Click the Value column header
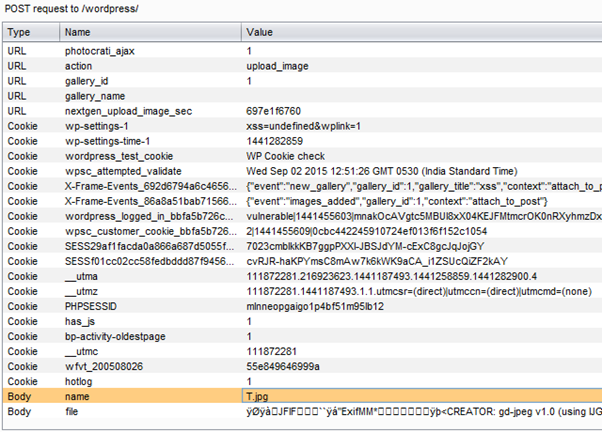This screenshot has height=432, width=602. pyautogui.click(x=260, y=33)
